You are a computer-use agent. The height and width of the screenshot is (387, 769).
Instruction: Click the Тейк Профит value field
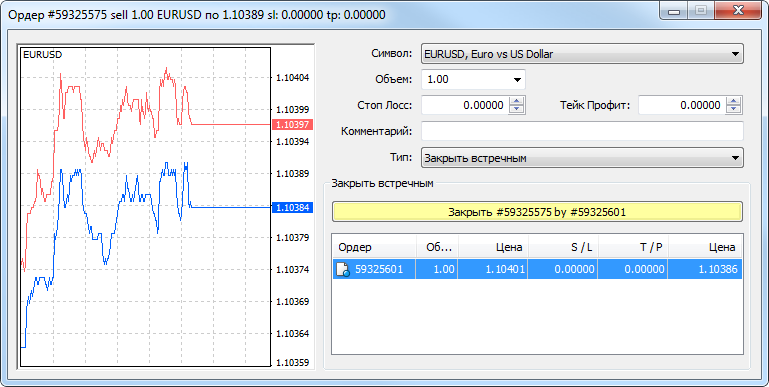tap(682, 105)
